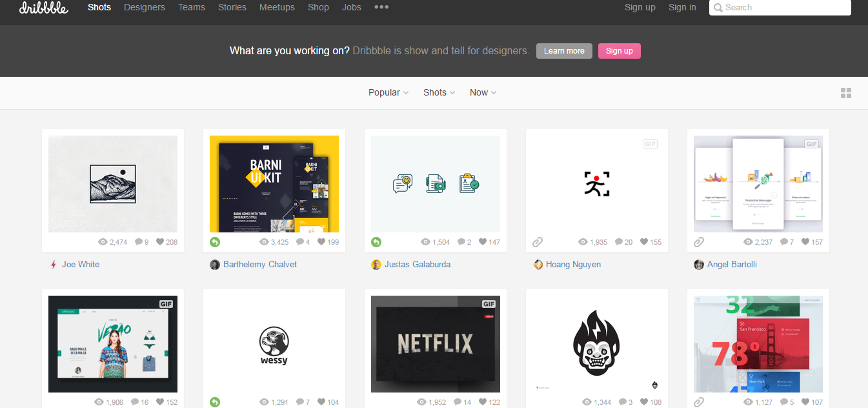
Task: Click the attachment icon under Angel Bartolli's shot
Action: tap(699, 242)
